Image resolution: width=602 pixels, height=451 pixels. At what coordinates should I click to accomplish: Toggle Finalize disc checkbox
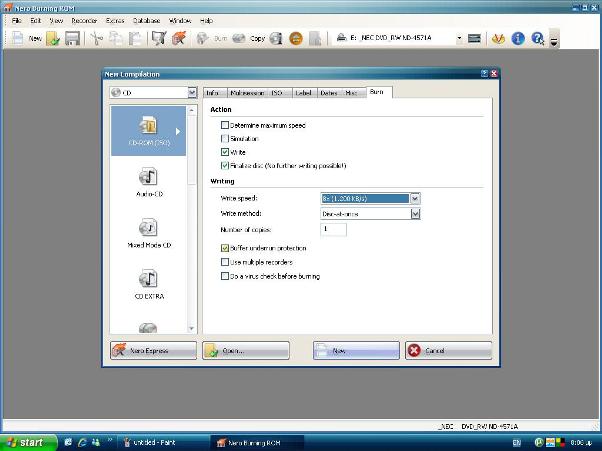(x=225, y=165)
